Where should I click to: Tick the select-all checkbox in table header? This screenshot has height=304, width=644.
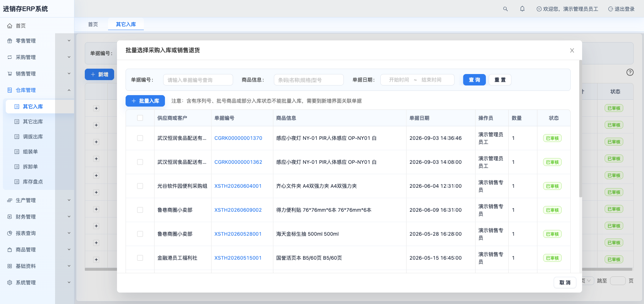coord(140,118)
